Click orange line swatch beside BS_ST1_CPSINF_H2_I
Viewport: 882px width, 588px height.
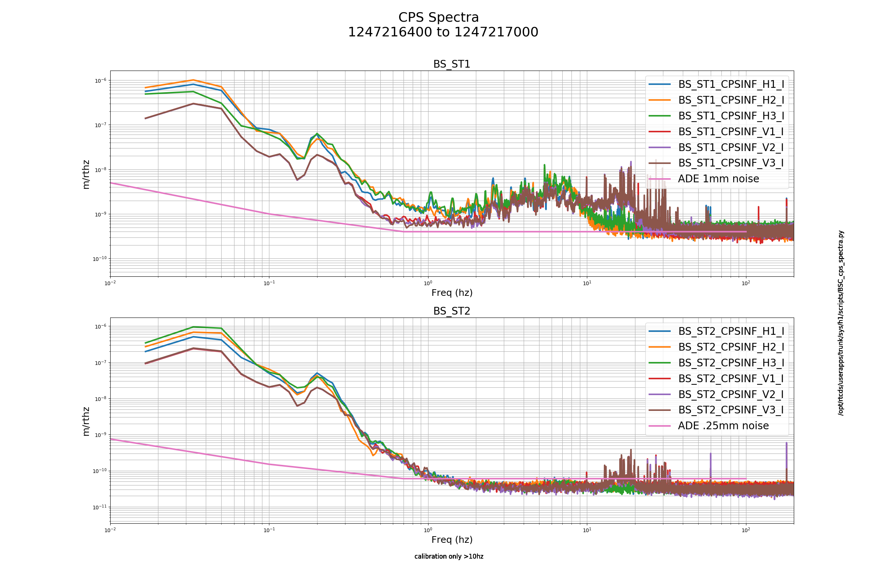(x=660, y=100)
